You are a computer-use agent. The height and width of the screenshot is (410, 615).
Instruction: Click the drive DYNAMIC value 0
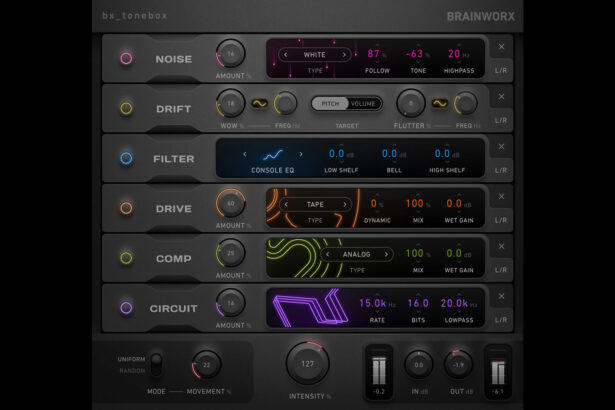tap(374, 203)
